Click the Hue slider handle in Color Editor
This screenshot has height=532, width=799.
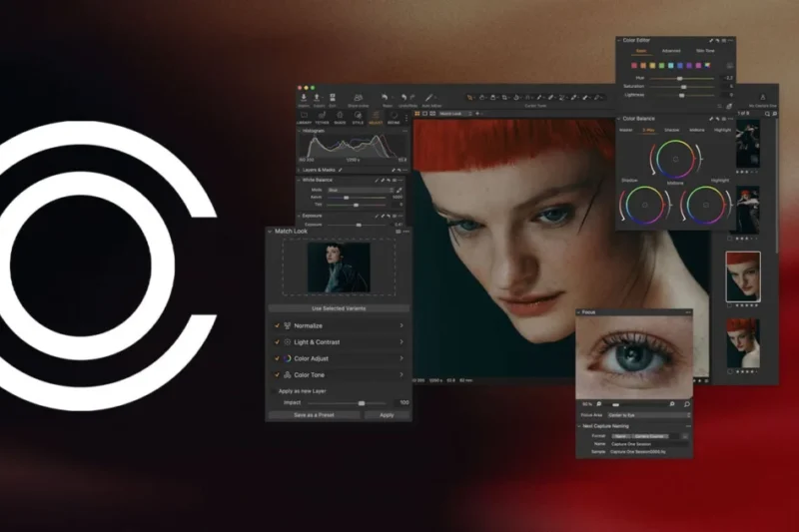679,79
